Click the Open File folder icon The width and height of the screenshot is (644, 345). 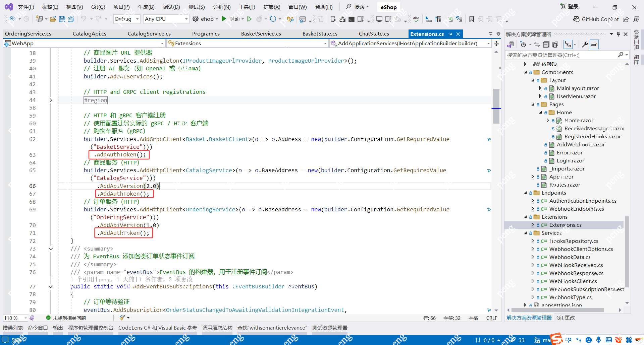tap(53, 19)
